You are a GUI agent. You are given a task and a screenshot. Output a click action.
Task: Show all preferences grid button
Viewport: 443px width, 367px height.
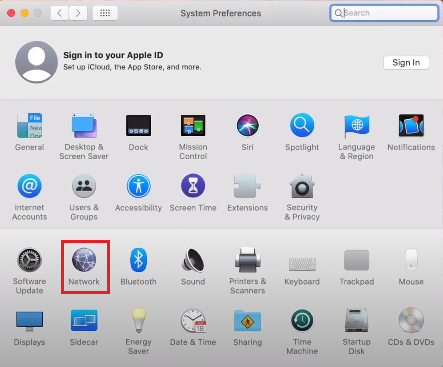(x=105, y=13)
